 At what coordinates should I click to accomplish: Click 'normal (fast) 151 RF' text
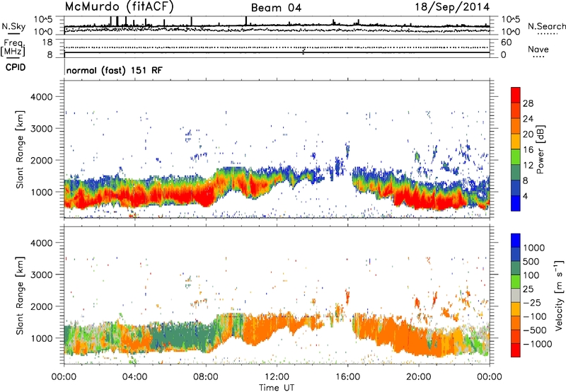(115, 70)
